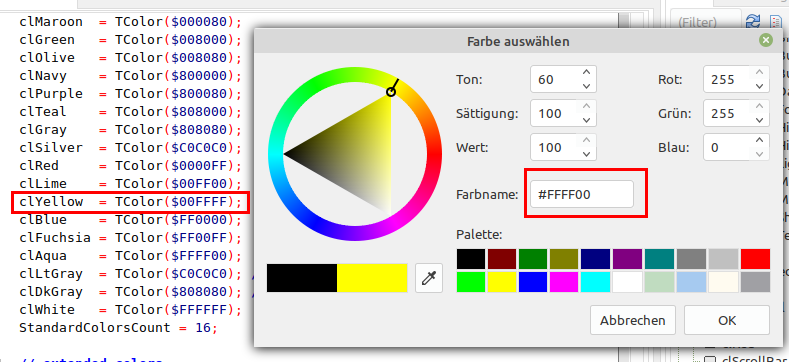
Task: Select the red palette swatch
Action: click(755, 259)
